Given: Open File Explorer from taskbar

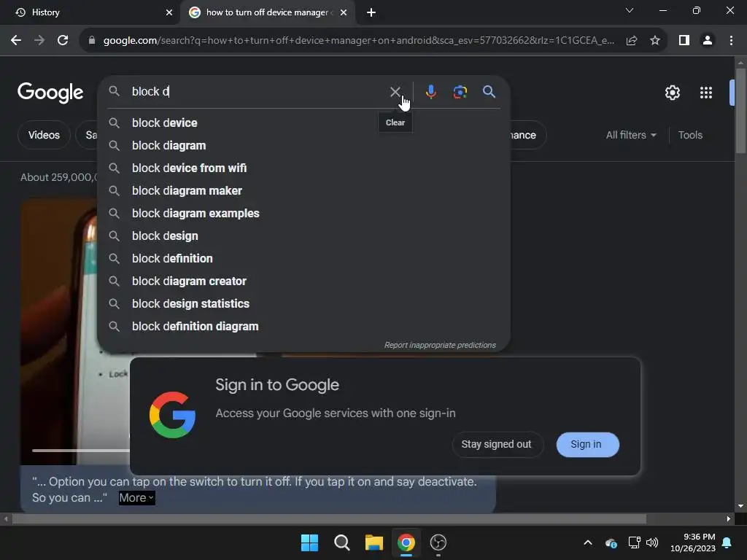Looking at the screenshot, I should click(x=374, y=542).
